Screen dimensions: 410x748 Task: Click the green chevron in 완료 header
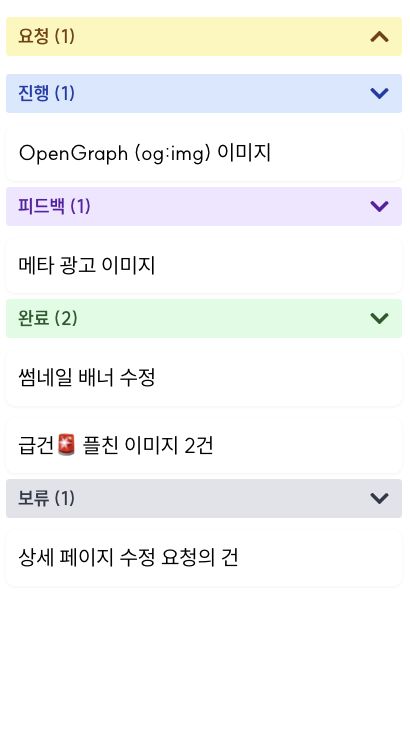click(379, 318)
